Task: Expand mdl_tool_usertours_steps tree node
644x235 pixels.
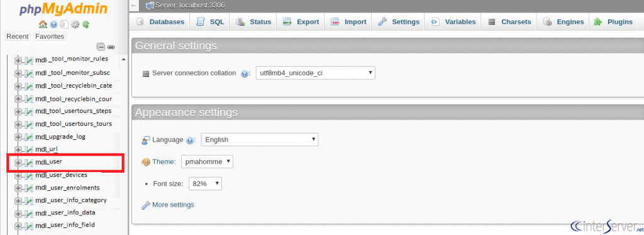Action: tap(18, 112)
